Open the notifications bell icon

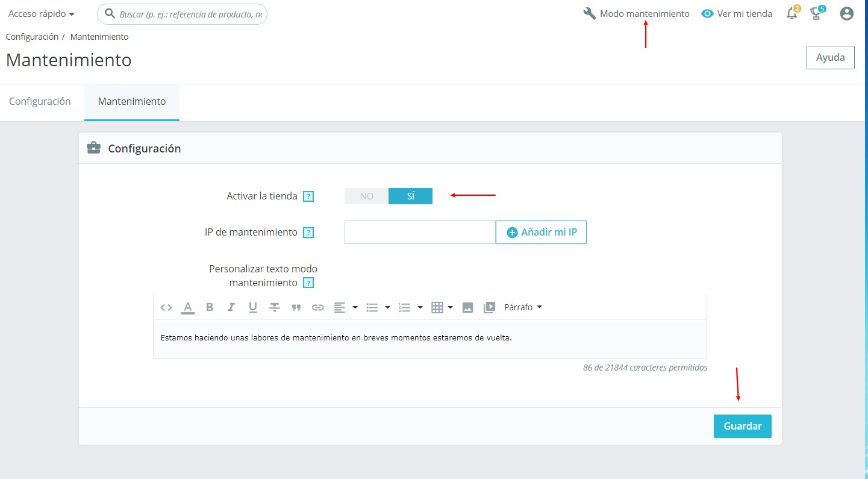coord(792,14)
